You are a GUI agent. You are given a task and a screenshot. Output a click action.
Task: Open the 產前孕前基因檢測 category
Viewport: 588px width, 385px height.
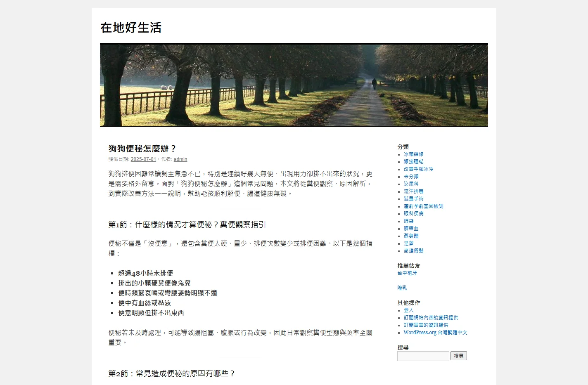click(423, 206)
